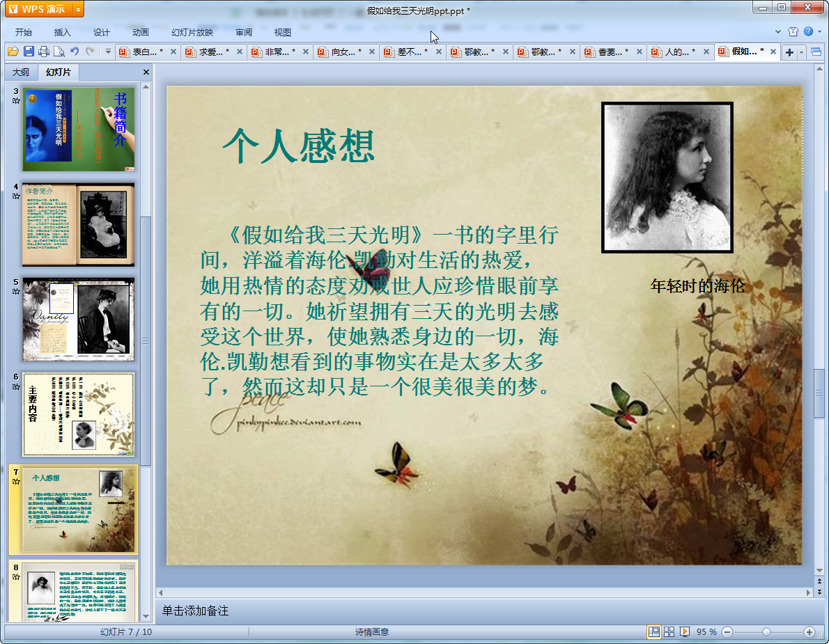The height and width of the screenshot is (644, 829).
Task: Click the Open folder icon
Action: [13, 52]
